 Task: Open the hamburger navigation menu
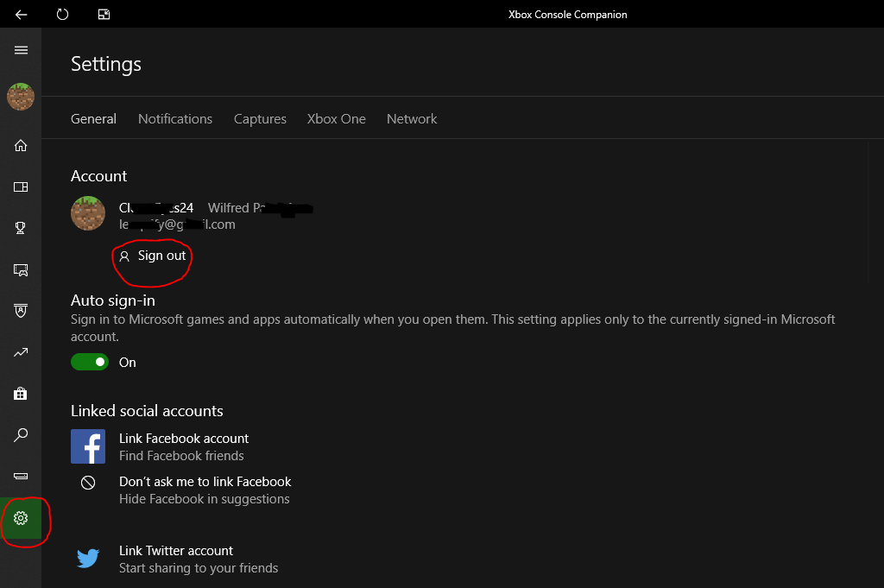[21, 50]
